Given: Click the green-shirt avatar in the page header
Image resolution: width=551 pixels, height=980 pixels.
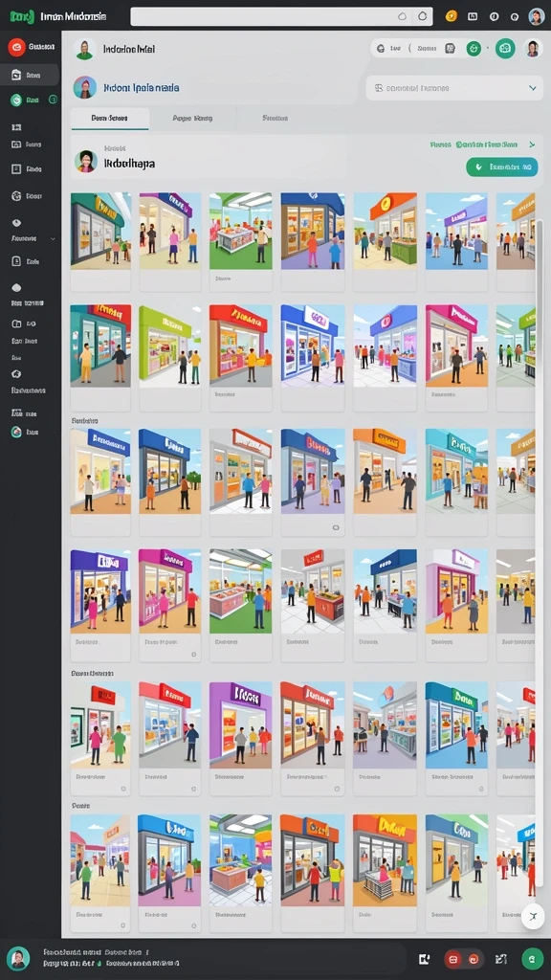Looking at the screenshot, I should point(84,49).
